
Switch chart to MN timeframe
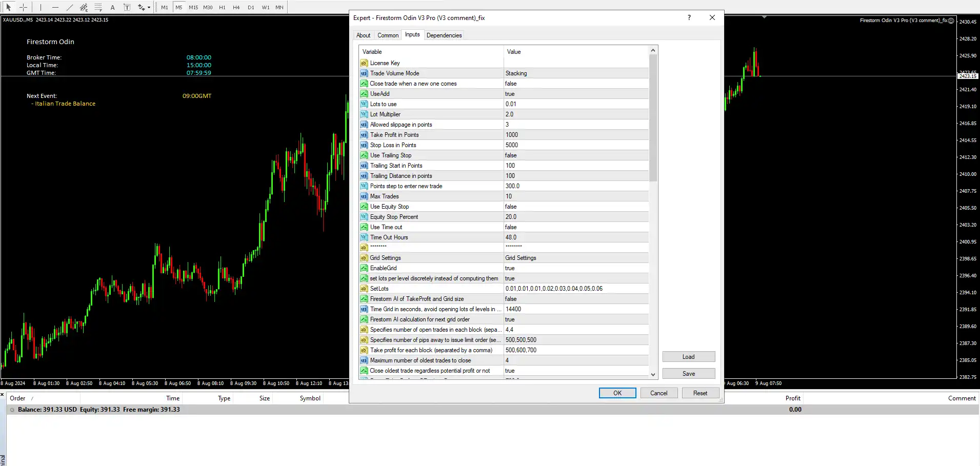click(279, 7)
